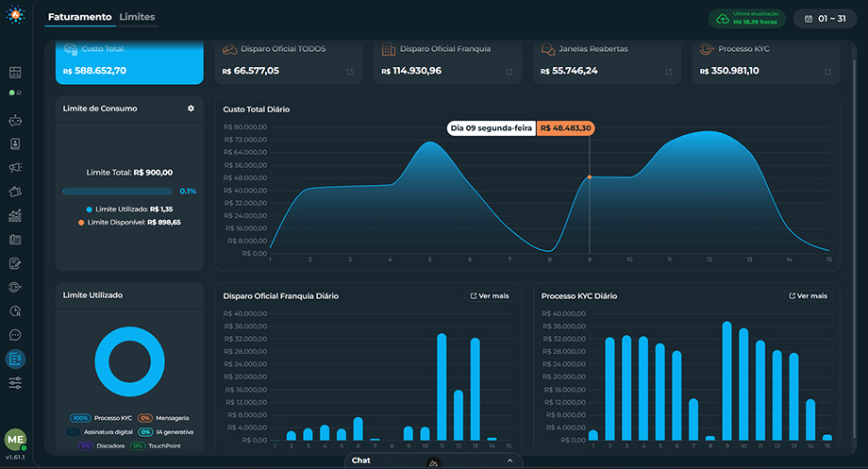The image size is (868, 469).
Task: Toggle the 100% Processo KYC legend item
Action: point(101,418)
